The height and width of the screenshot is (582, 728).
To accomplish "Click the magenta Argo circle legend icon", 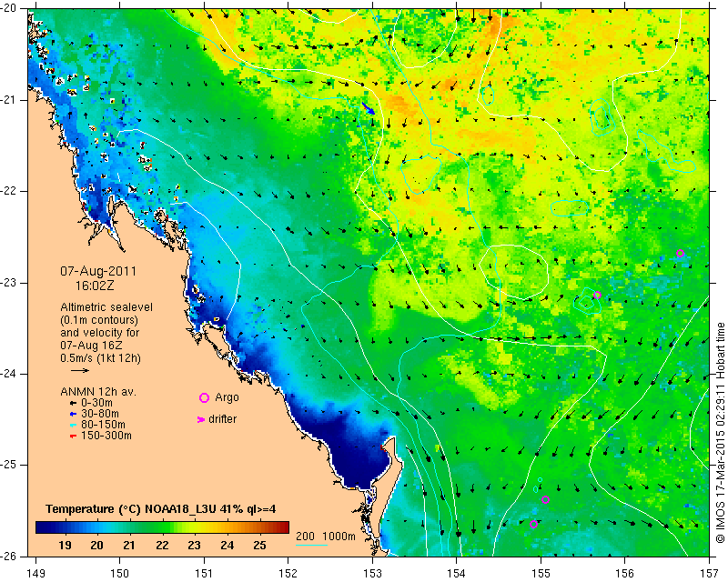I will click(x=204, y=397).
